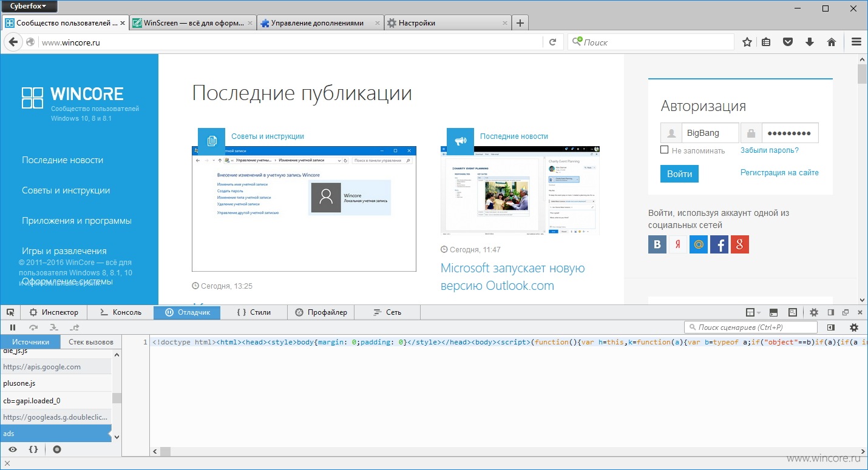Close the bottom developer toolbar X
Image resolution: width=868 pixels, height=470 pixels.
tap(7, 463)
